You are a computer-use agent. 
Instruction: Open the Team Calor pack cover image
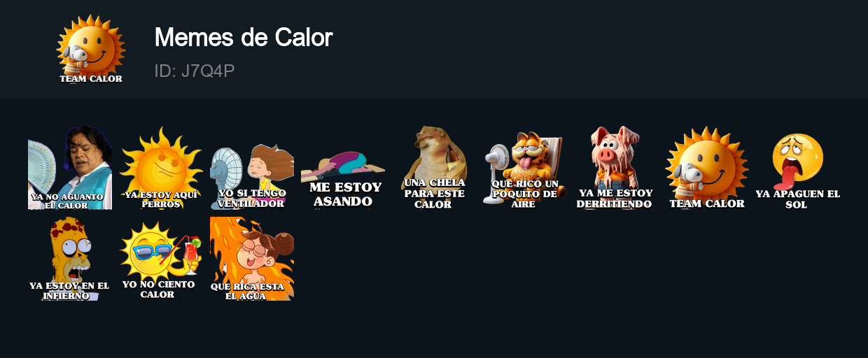91,49
